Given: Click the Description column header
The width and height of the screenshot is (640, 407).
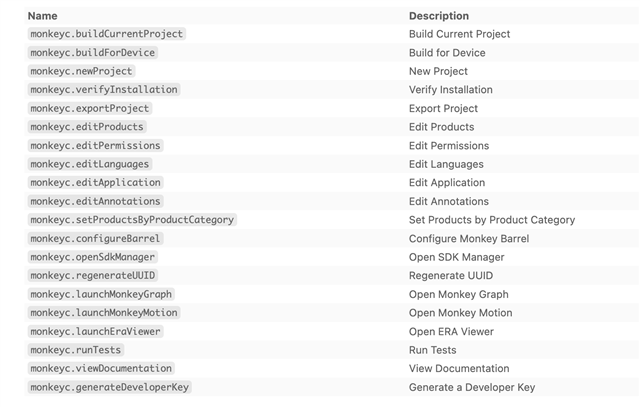Looking at the screenshot, I should (x=438, y=16).
